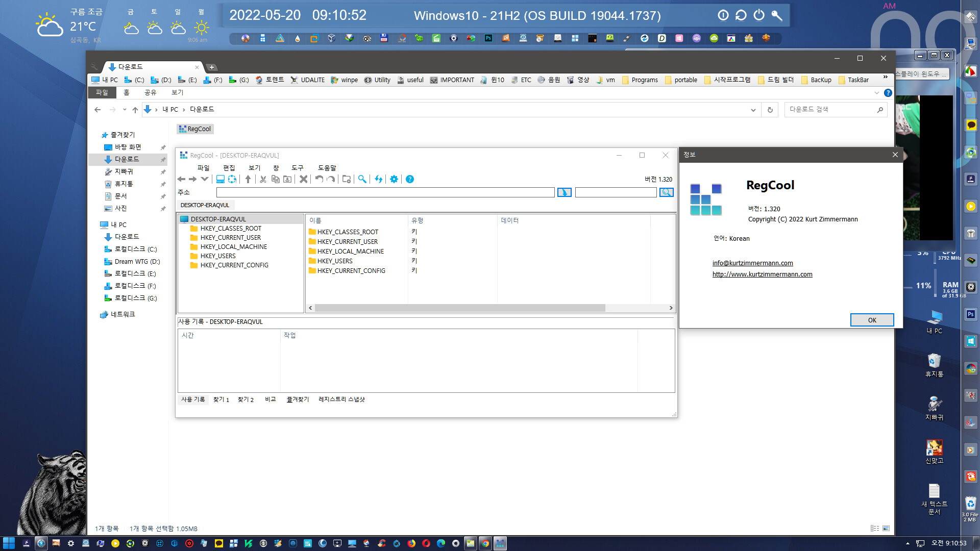The image size is (980, 551).
Task: Click the scissors cut icon in RegCool
Action: pos(263,179)
